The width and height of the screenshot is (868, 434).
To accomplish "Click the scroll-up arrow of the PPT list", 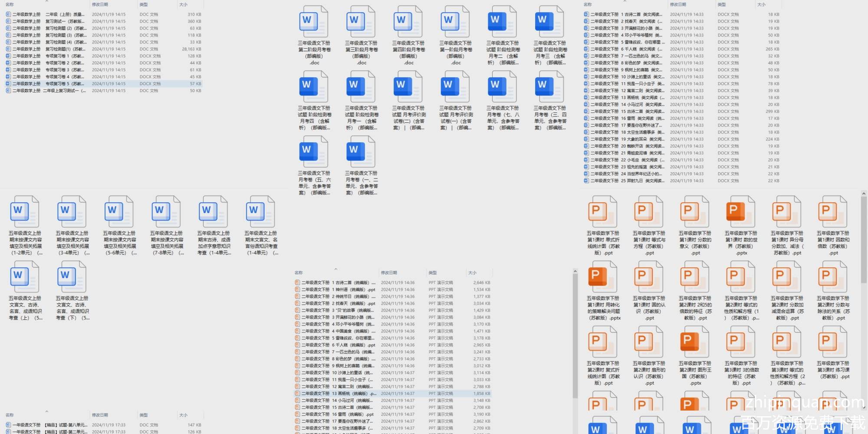I will [575, 271].
